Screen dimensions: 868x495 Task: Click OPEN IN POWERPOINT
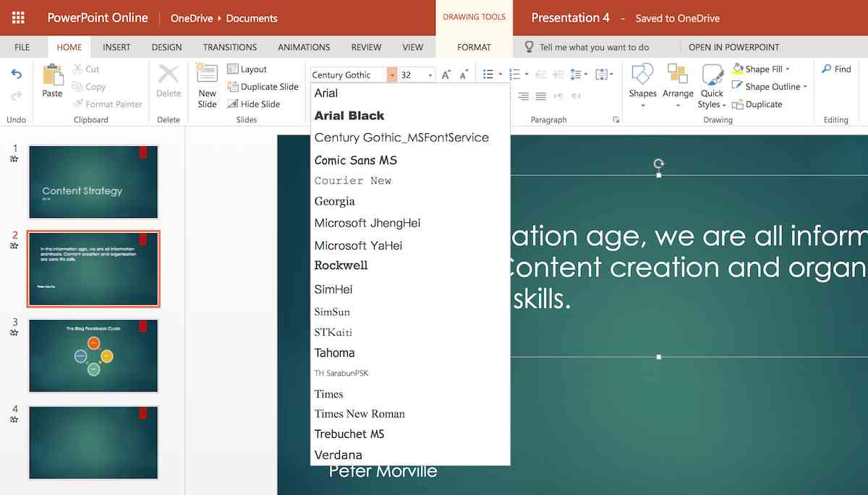click(x=734, y=46)
